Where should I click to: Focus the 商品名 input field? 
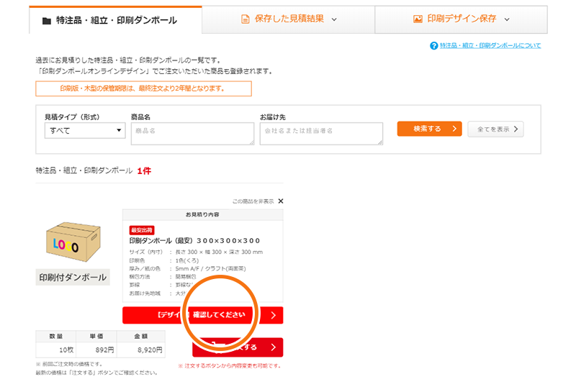tap(192, 134)
